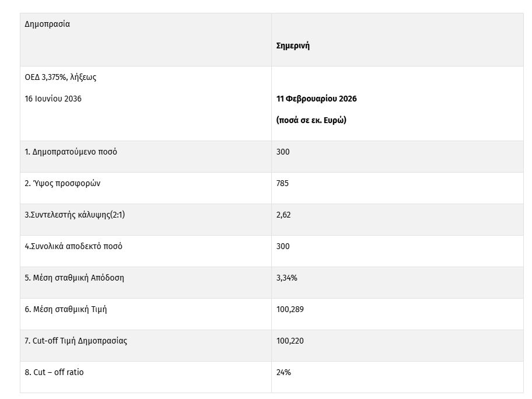Click '1. Δημοπρατούμενο ποσό' row label

click(x=71, y=152)
